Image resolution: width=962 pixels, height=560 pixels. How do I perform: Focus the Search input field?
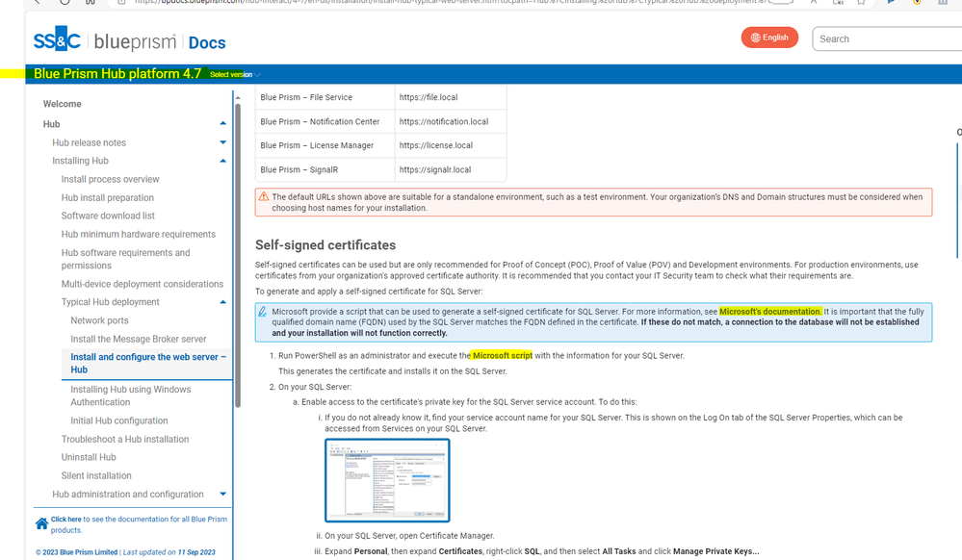click(887, 38)
